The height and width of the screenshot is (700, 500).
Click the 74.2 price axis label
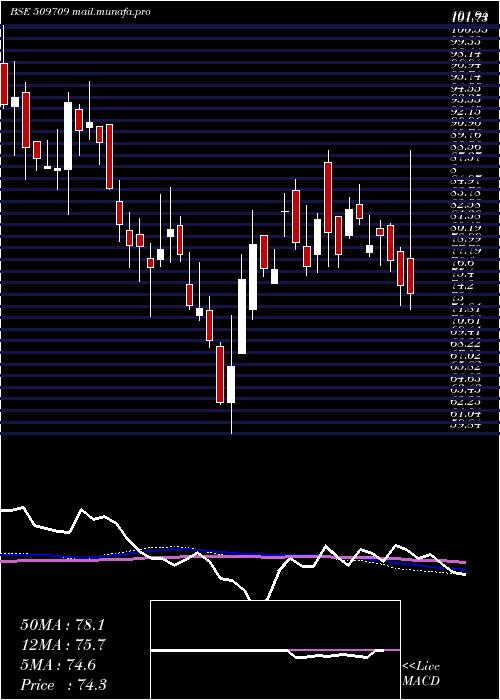tap(462, 287)
